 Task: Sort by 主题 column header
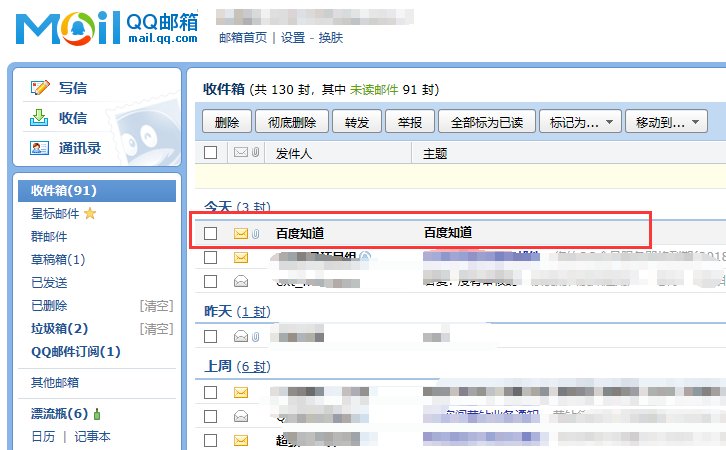click(x=435, y=153)
